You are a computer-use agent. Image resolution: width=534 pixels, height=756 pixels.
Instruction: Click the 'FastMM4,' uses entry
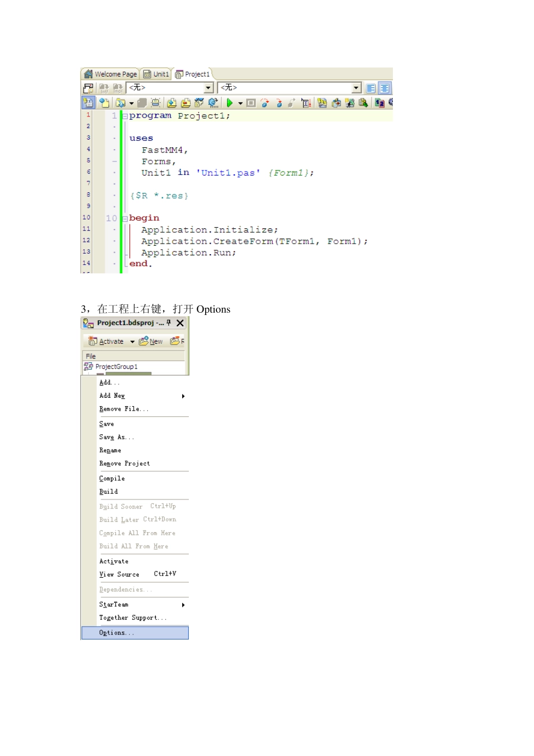[165, 150]
